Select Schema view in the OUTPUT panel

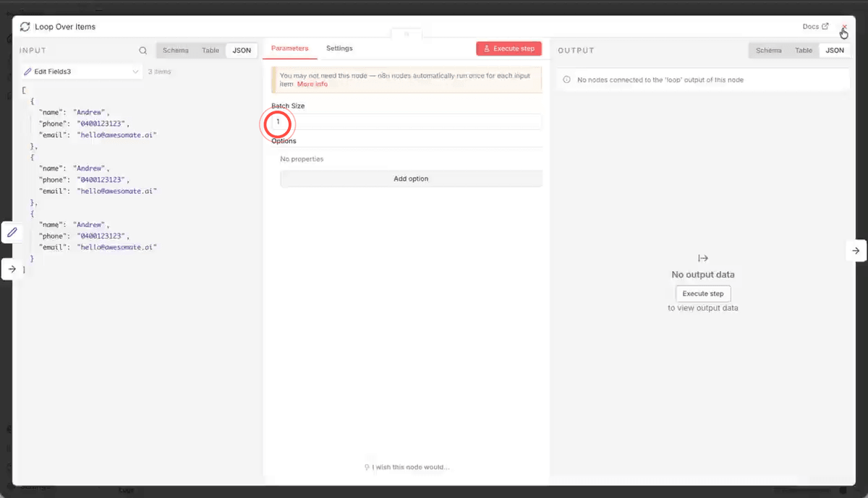coord(768,50)
